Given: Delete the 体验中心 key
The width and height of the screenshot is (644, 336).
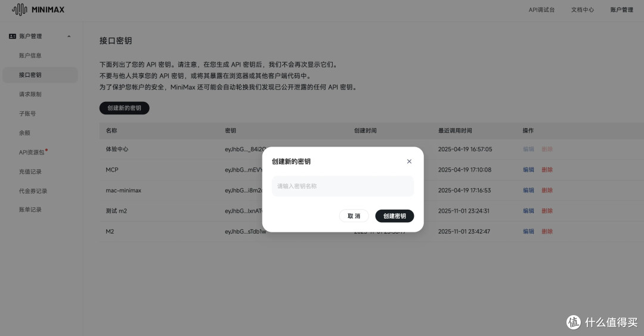Looking at the screenshot, I should coord(547,149).
